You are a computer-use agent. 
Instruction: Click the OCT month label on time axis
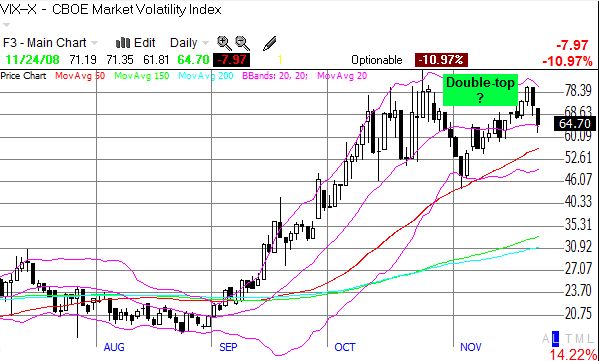345,347
